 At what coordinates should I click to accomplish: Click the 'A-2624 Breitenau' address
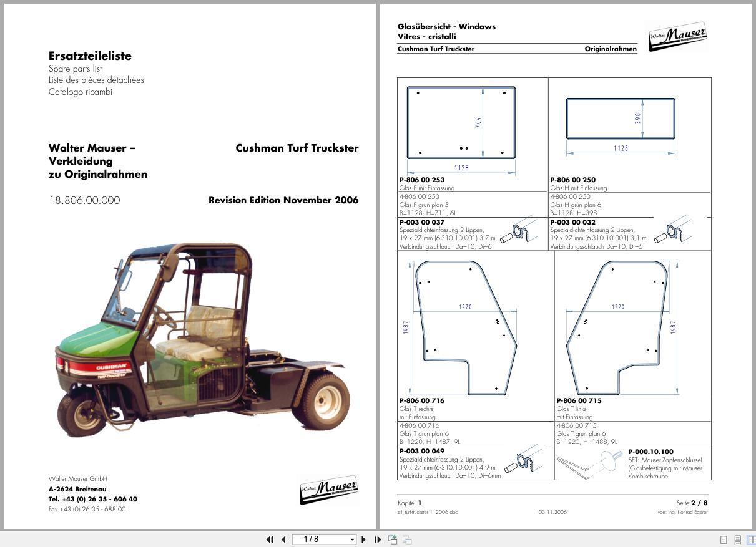coord(78,489)
